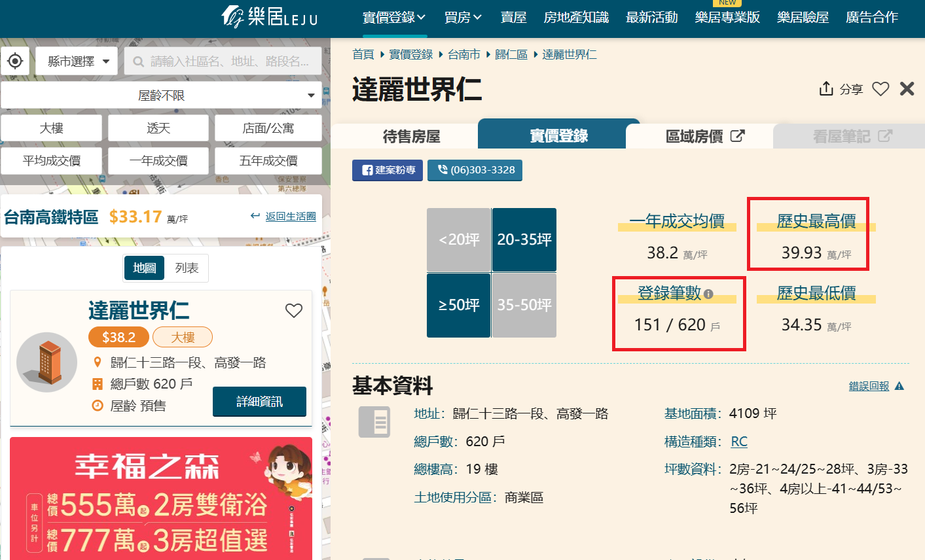The image size is (925, 560).
Task: Click 首頁 in breadcrumb
Action: point(363,54)
